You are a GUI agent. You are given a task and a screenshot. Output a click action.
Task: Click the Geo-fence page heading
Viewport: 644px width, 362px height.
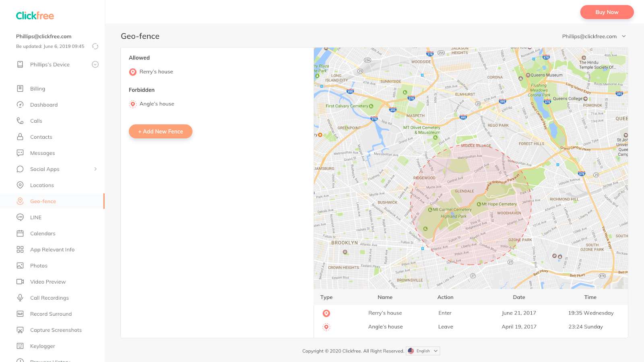(x=140, y=36)
